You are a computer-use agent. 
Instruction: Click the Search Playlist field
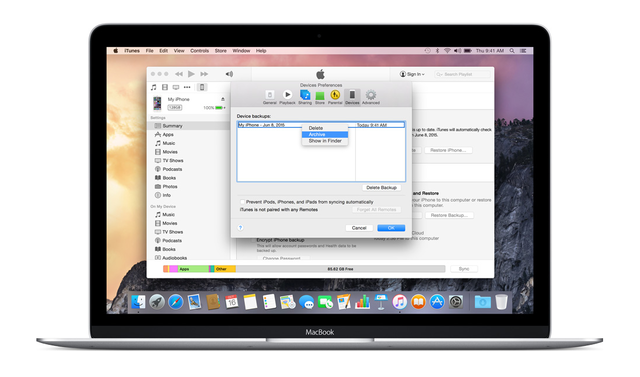pyautogui.click(x=462, y=74)
